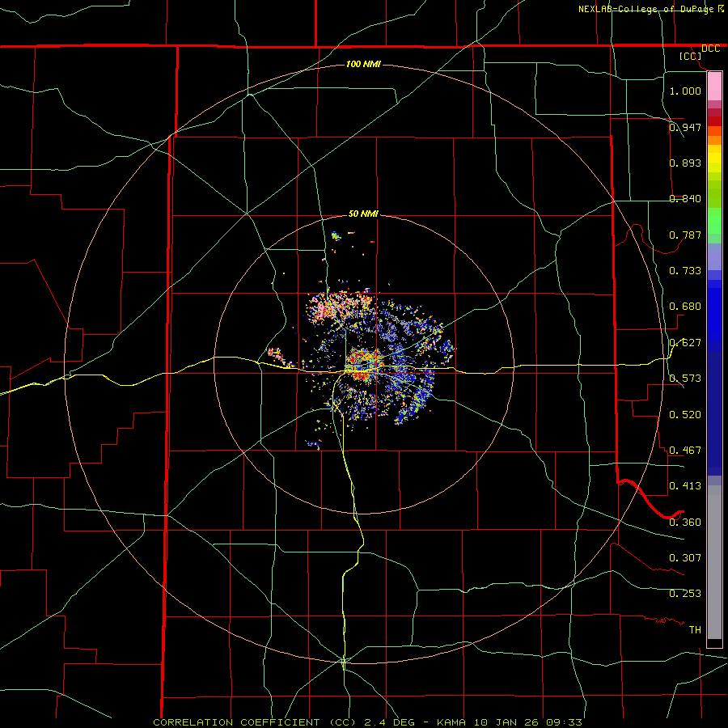
Task: Click the 0.573 scale value
Action: [x=685, y=379]
